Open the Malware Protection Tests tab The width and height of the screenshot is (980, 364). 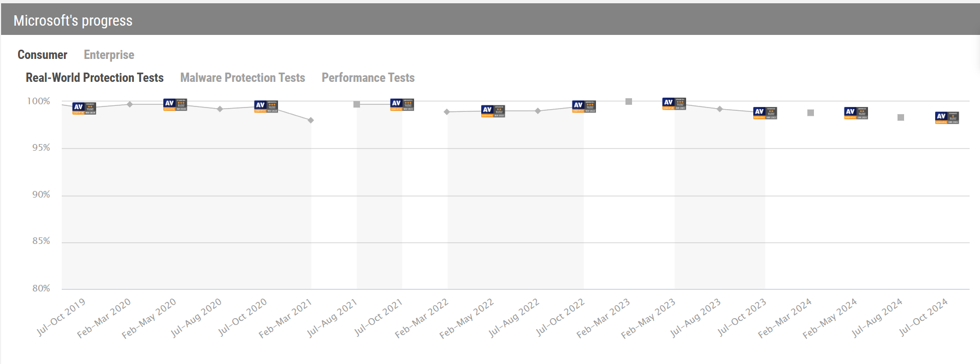(243, 77)
